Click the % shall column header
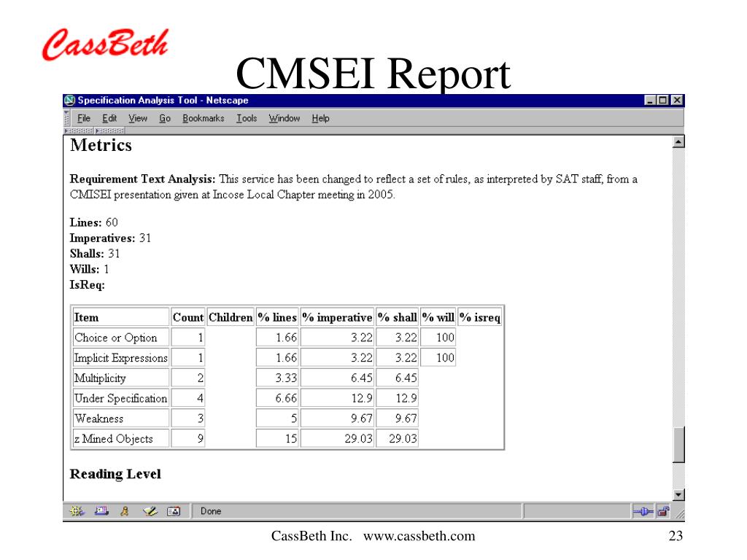The width and height of the screenshot is (747, 560). 398,318
